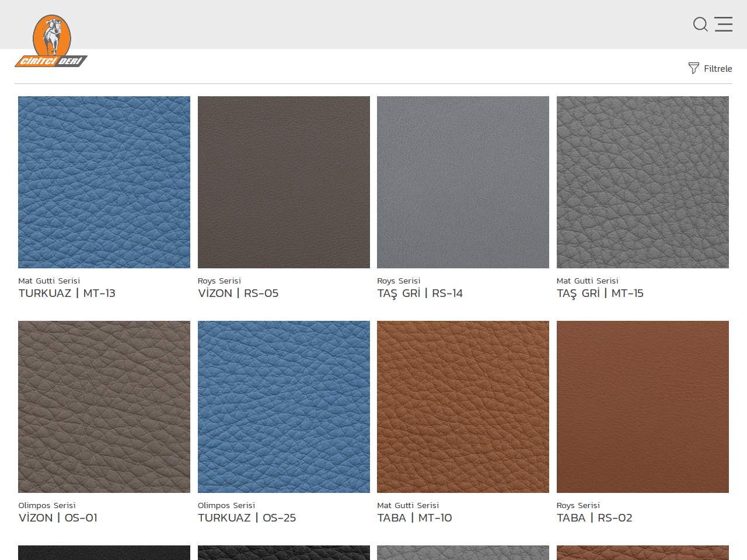Open the TURKUAZ OS-25 leather swatch

pos(284,407)
